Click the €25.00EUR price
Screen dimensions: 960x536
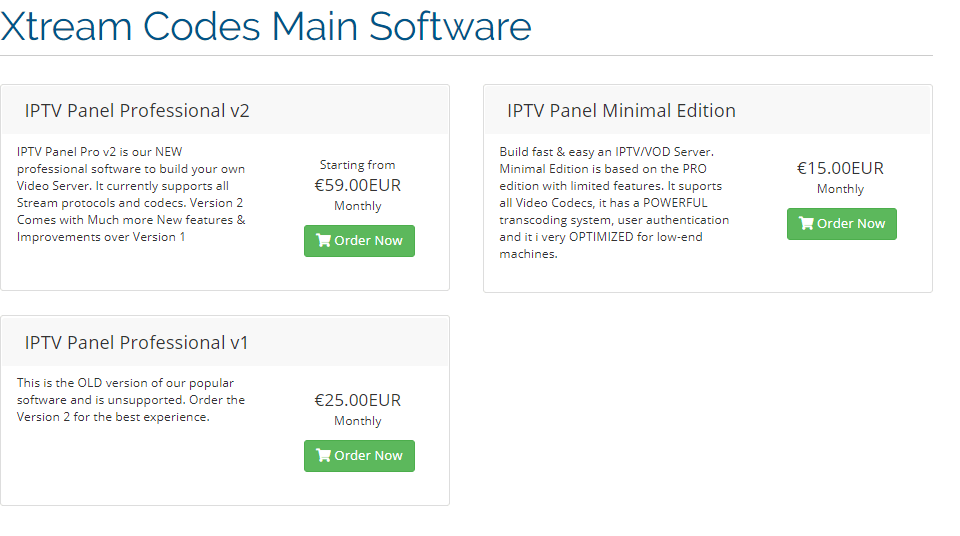point(358,400)
